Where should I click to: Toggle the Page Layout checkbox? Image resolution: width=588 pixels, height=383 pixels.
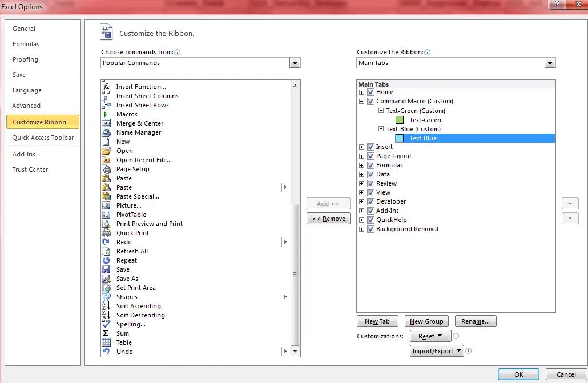[x=370, y=156]
